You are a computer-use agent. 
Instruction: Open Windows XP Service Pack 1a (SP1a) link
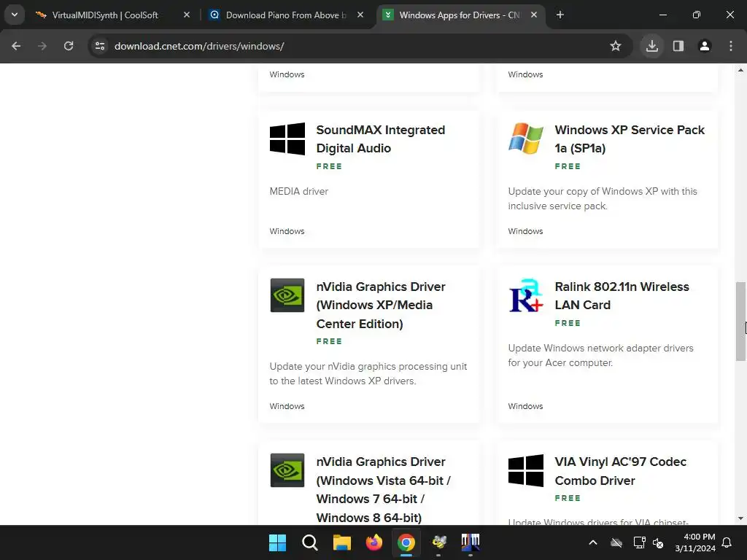630,139
